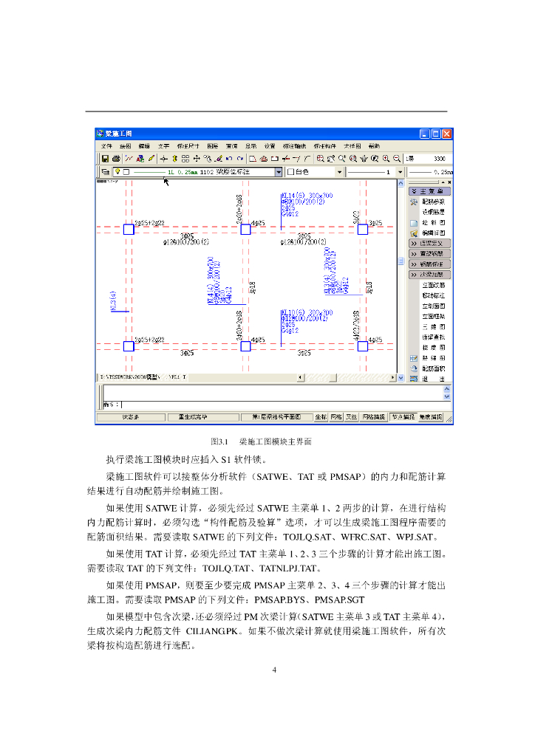This screenshot has height=756, width=535.
Task: Click the 裂缝图 table icon
Action: (414, 358)
